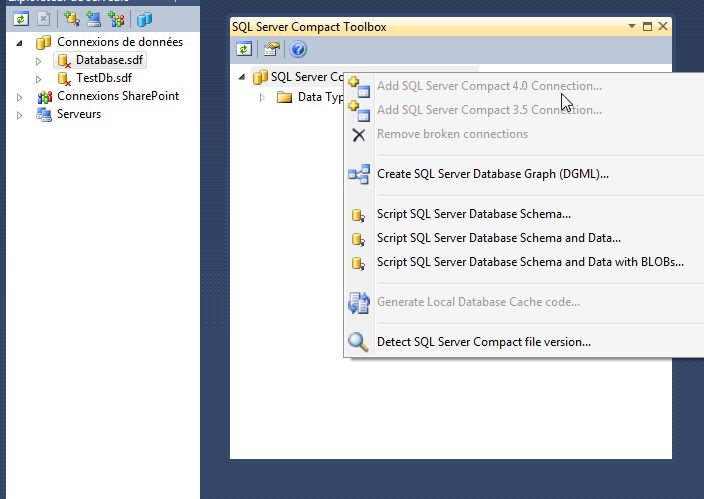This screenshot has width=704, height=499.
Task: Select Connexions de données tree label
Action: coord(120,42)
